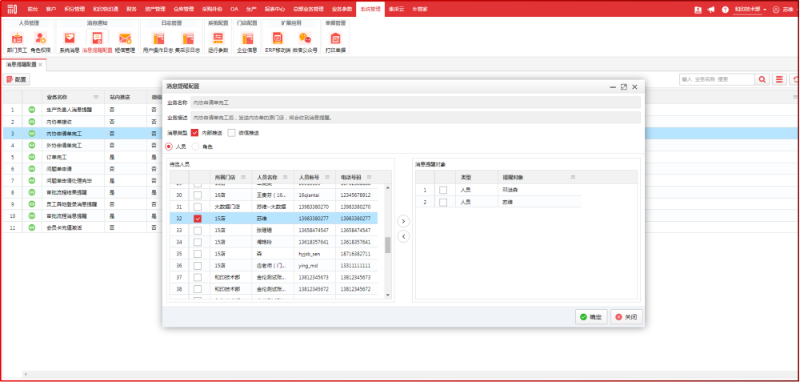Screen dimensions: 800x382
Task: Click the green-check confirm button in dialog
Action: tap(591, 317)
